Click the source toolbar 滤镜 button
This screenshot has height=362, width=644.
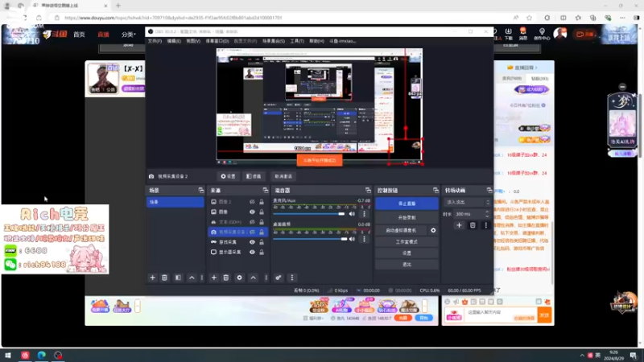point(254,176)
